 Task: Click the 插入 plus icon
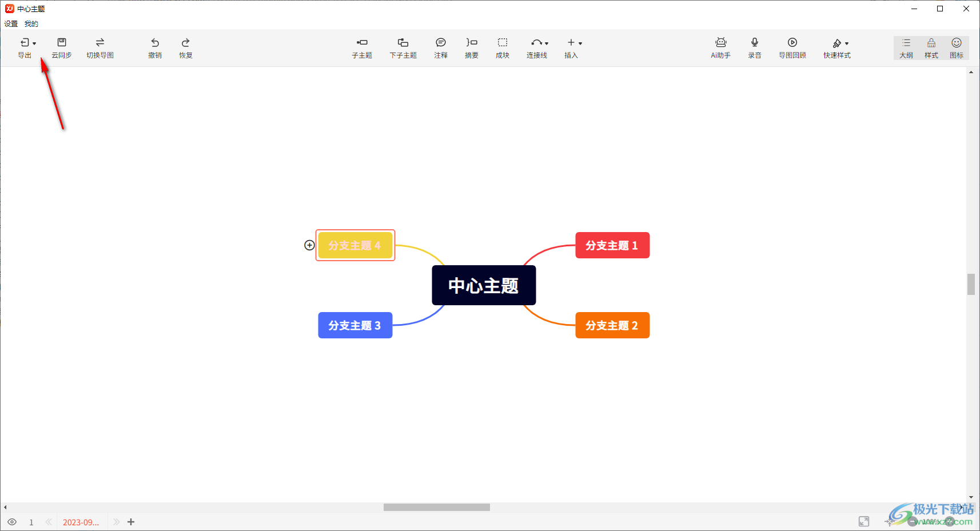pyautogui.click(x=571, y=42)
